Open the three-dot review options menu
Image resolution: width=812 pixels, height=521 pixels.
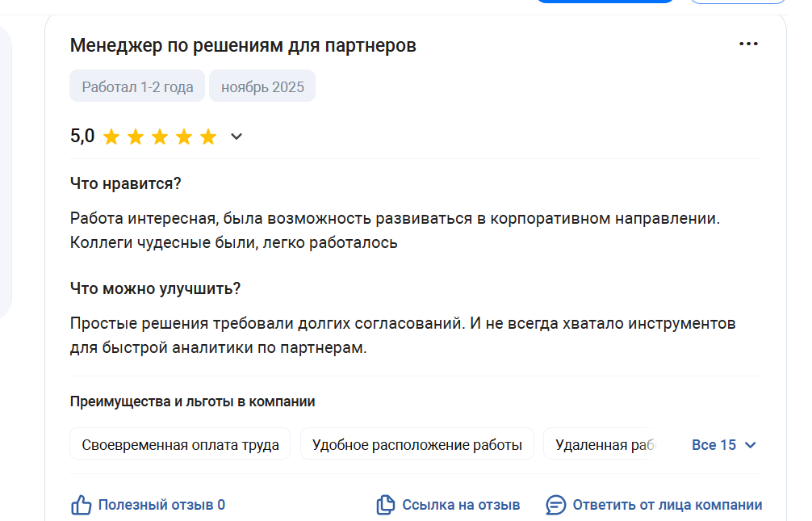(x=748, y=44)
